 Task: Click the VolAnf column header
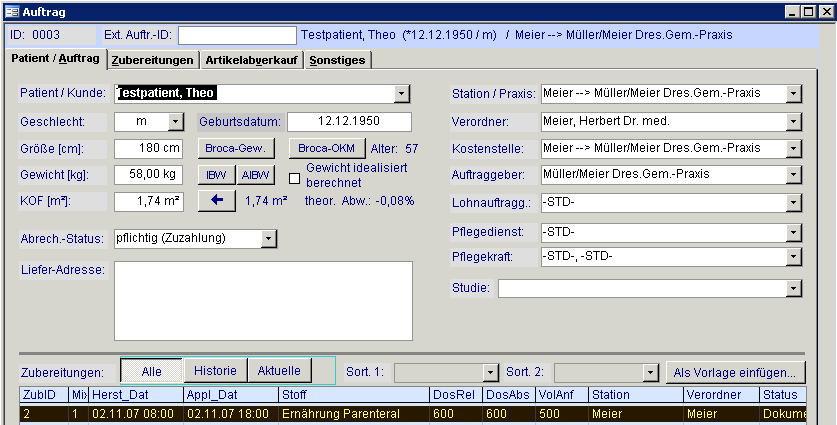tap(562, 395)
